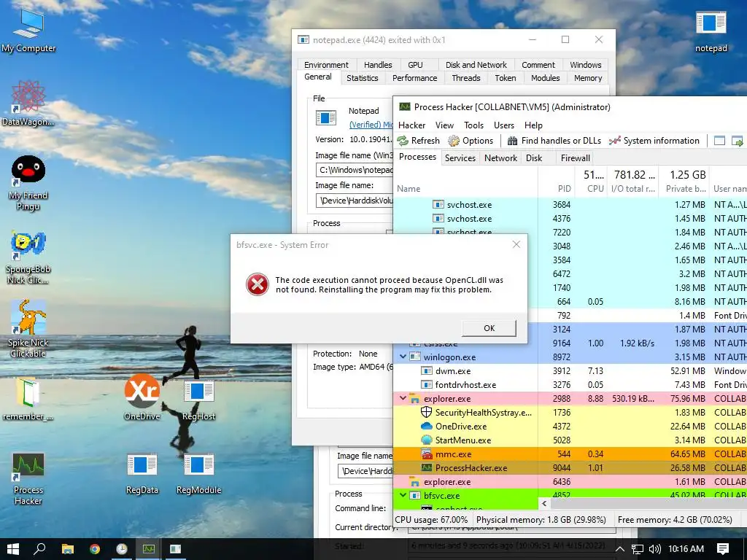Open DataWagon desktop shortcut

[28, 102]
